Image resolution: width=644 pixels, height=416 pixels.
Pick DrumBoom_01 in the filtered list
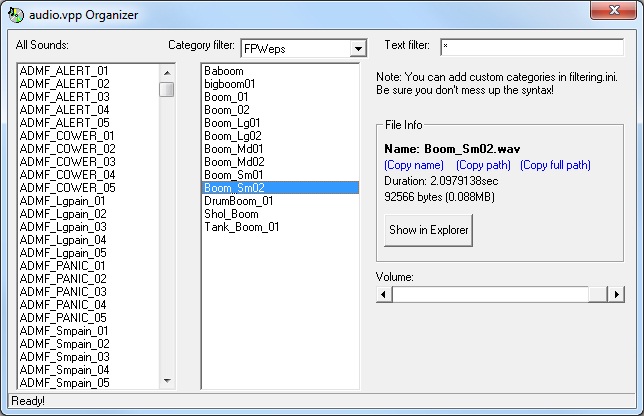pyautogui.click(x=238, y=201)
